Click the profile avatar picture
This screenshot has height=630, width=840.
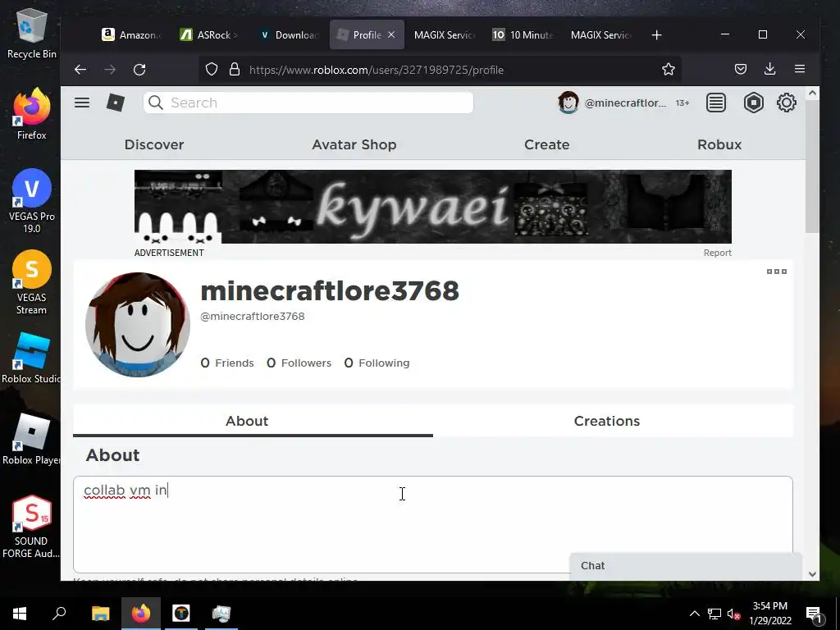[x=138, y=325]
